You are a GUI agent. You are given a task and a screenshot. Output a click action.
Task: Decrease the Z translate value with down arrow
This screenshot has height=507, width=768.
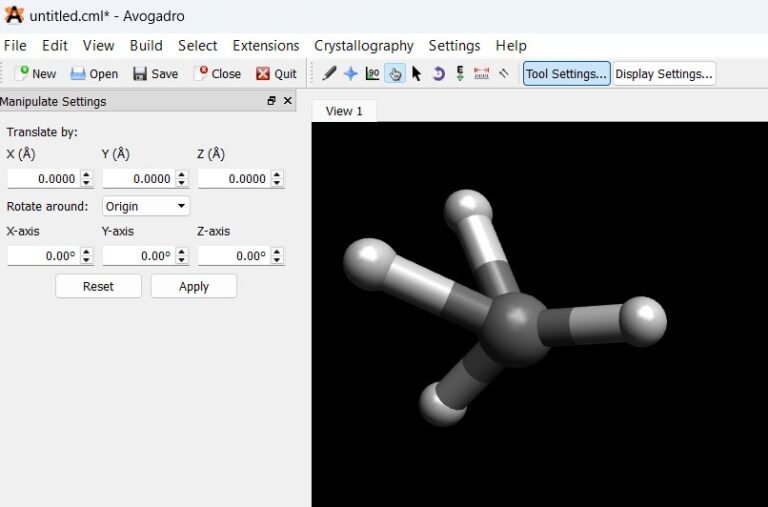pyautogui.click(x=277, y=183)
